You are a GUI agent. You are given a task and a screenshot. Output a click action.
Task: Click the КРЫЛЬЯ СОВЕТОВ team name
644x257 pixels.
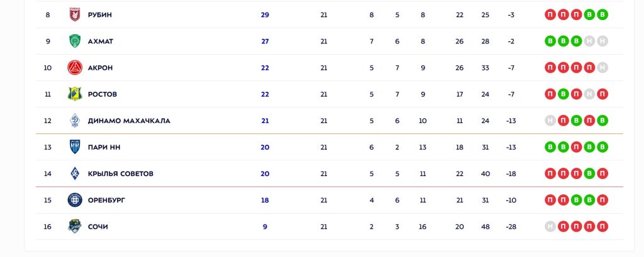(121, 174)
